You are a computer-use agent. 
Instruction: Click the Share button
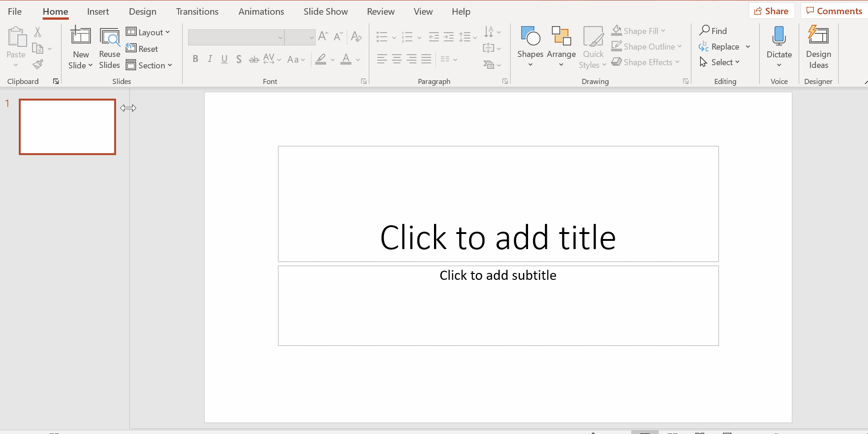pos(771,11)
